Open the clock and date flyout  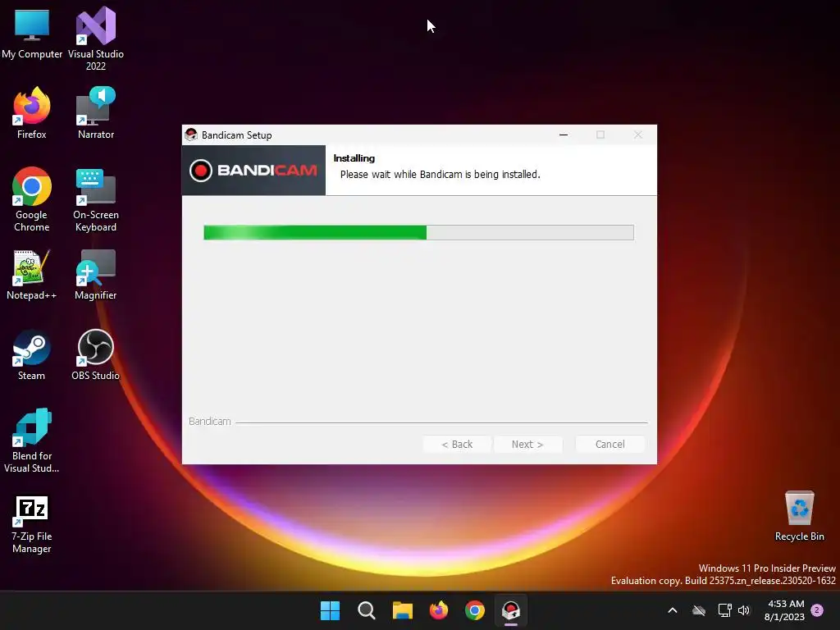point(784,610)
